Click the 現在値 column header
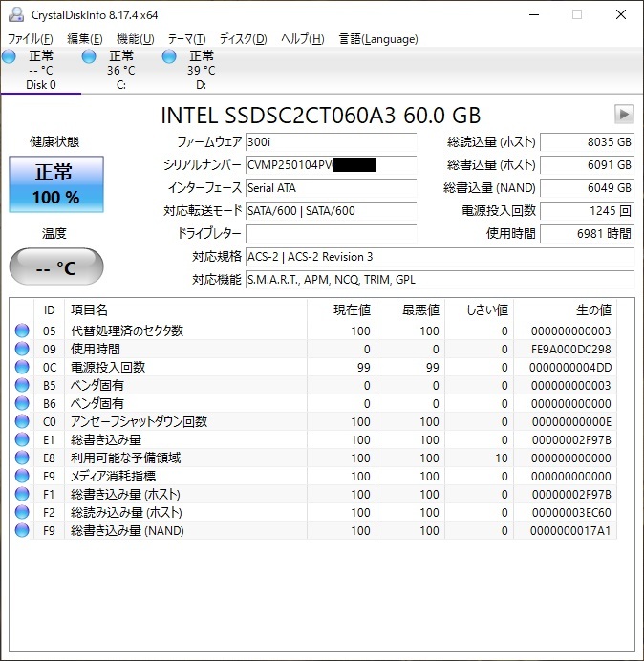644x661 pixels. [x=342, y=310]
